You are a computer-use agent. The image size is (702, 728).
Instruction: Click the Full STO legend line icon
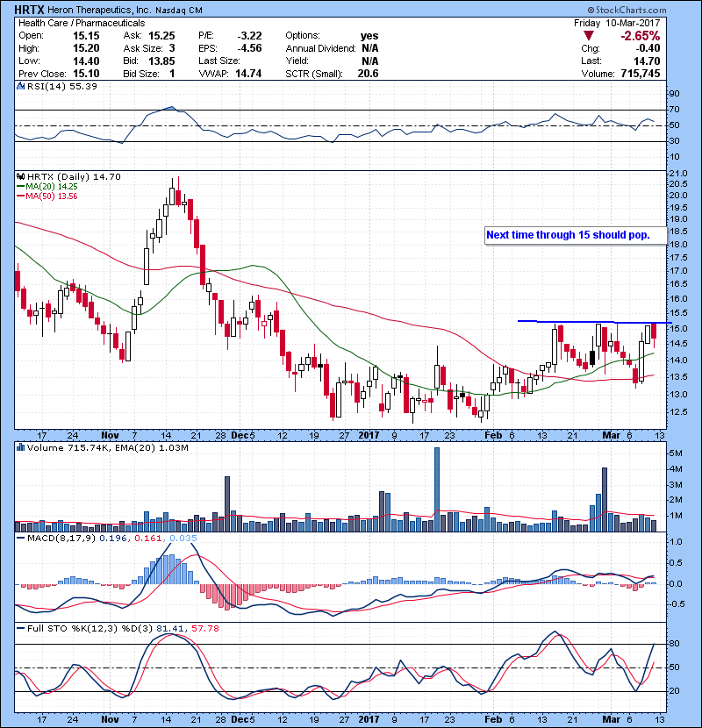[21, 626]
